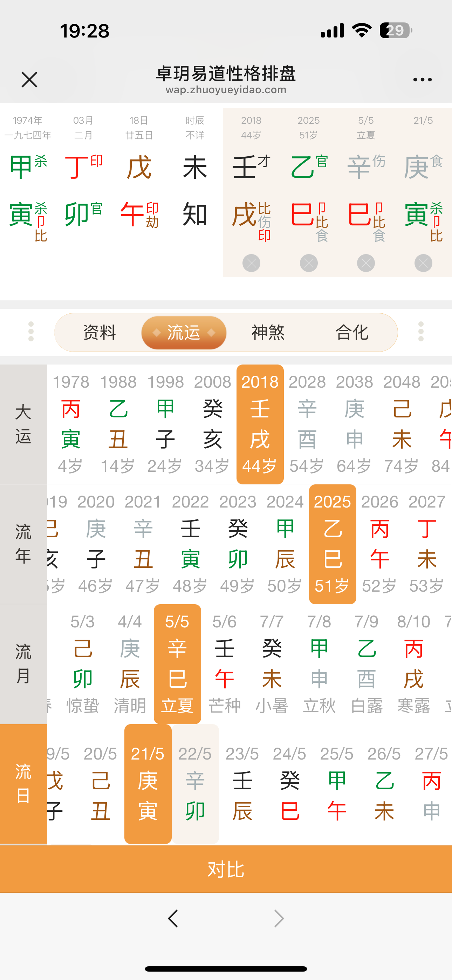Remove the 2018 壬戌 column with its X
Viewport: 452px width, 980px height.
point(251,263)
